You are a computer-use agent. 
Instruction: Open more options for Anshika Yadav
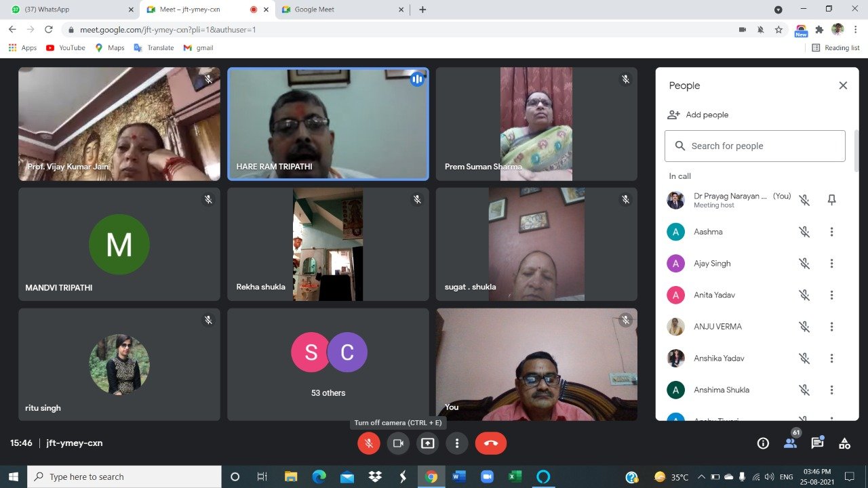pyautogui.click(x=831, y=358)
